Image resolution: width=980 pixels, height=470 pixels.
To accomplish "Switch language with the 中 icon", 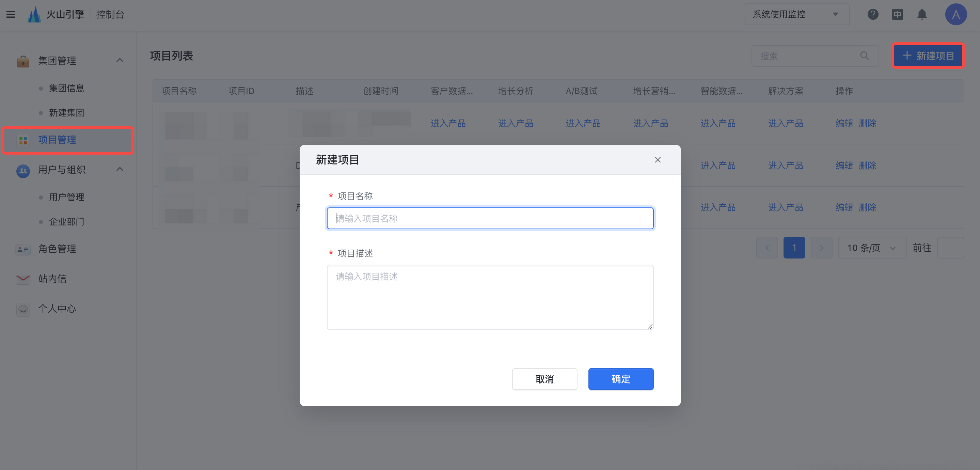I will pyautogui.click(x=898, y=14).
